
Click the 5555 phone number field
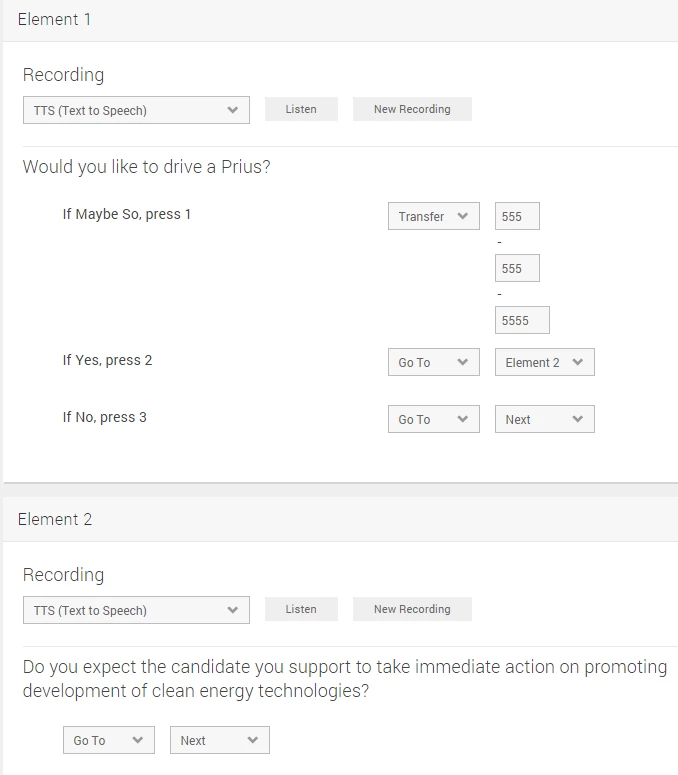click(522, 320)
